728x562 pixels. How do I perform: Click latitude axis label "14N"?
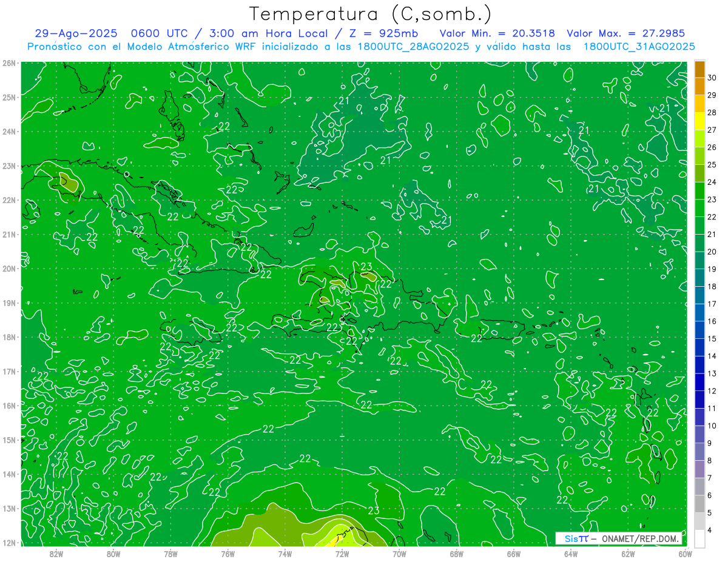coord(9,474)
